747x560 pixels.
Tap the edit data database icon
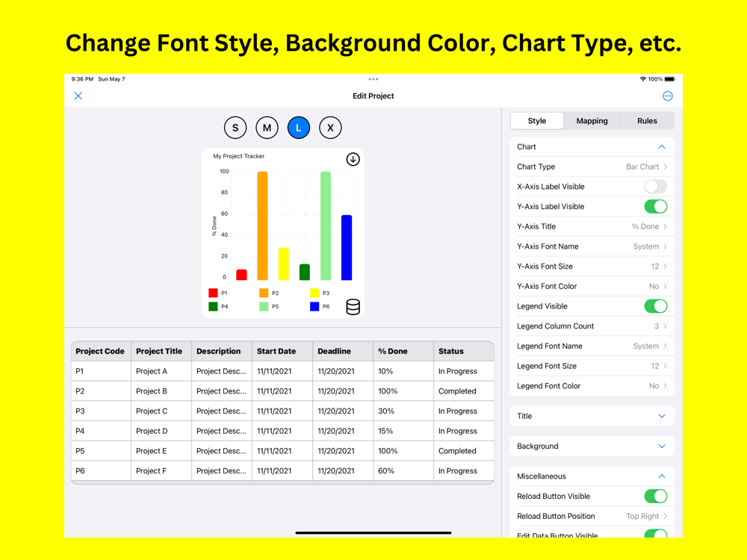pos(353,307)
